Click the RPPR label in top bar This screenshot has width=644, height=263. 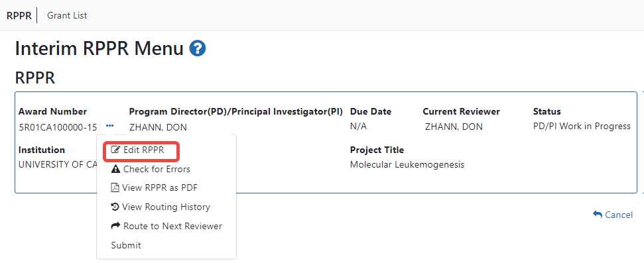[x=19, y=16]
